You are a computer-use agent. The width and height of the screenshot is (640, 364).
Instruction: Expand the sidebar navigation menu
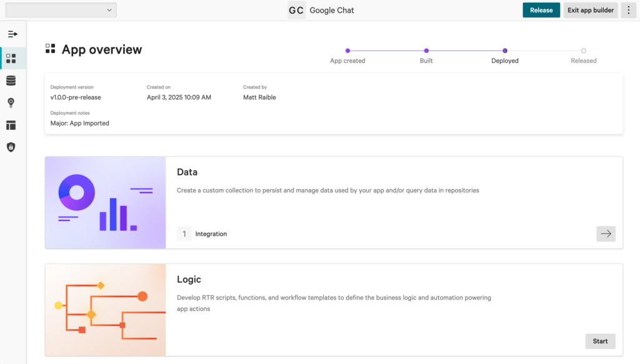12,34
